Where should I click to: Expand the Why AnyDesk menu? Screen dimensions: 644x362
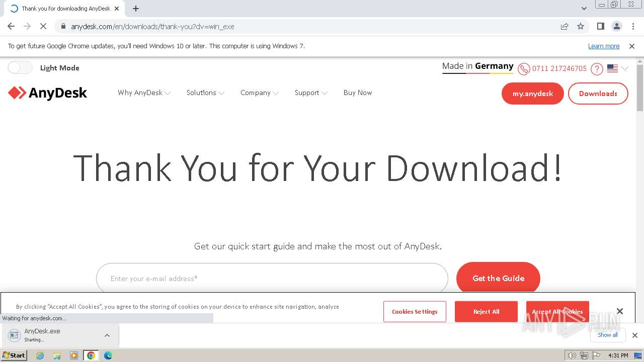144,93
